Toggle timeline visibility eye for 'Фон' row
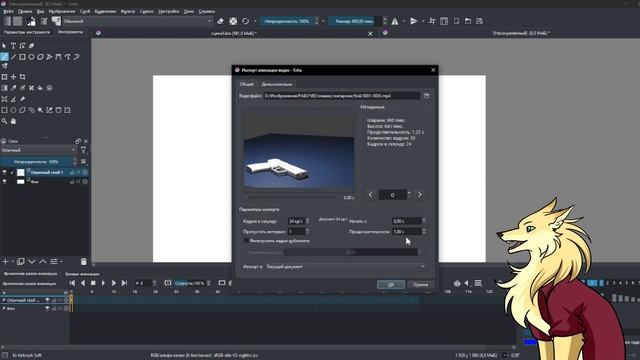The width and height of the screenshot is (640, 360). tap(47, 309)
